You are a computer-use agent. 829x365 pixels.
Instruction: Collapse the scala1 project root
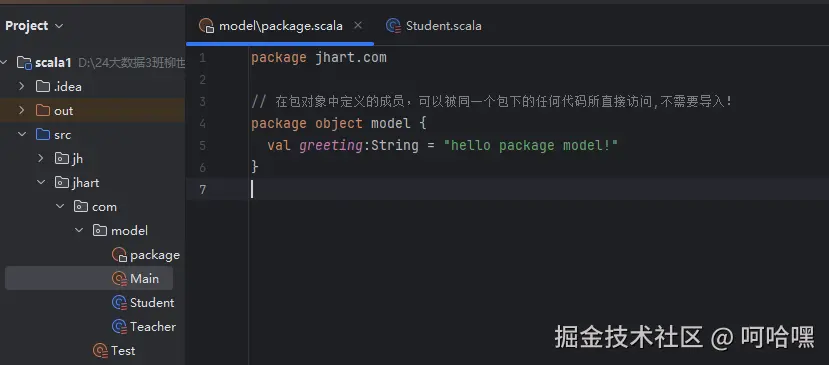pos(5,62)
